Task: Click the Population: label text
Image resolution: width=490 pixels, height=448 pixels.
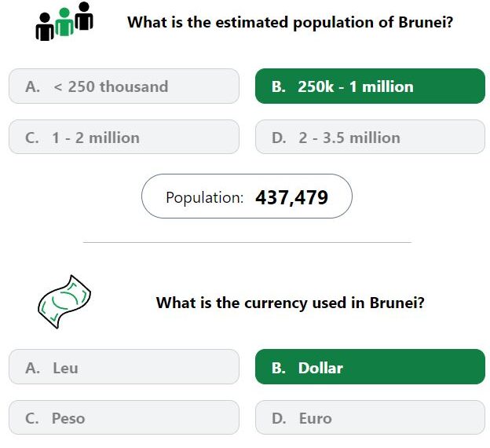Action: pyautogui.click(x=205, y=198)
